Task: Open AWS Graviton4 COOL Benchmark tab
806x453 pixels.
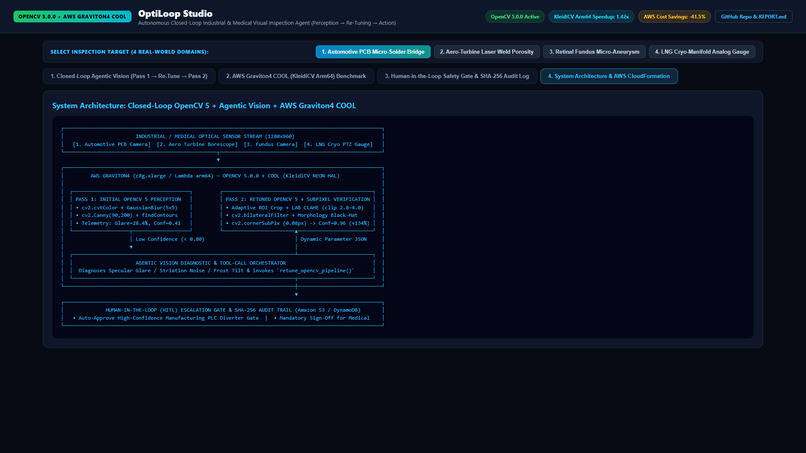Action: [296, 76]
